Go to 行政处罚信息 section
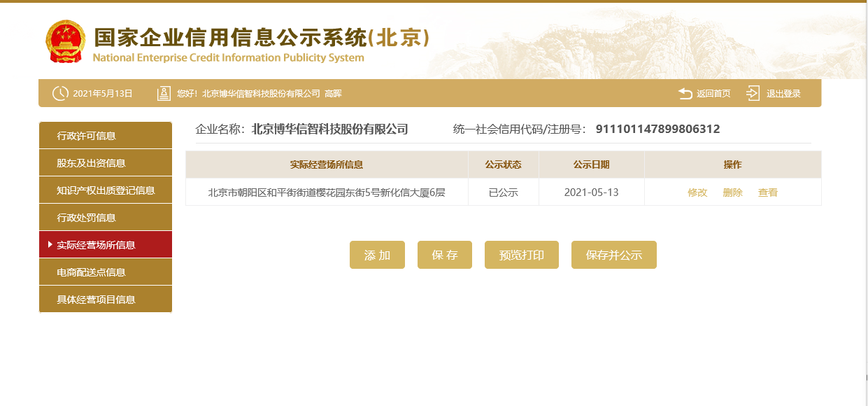This screenshot has width=868, height=406. click(x=105, y=218)
